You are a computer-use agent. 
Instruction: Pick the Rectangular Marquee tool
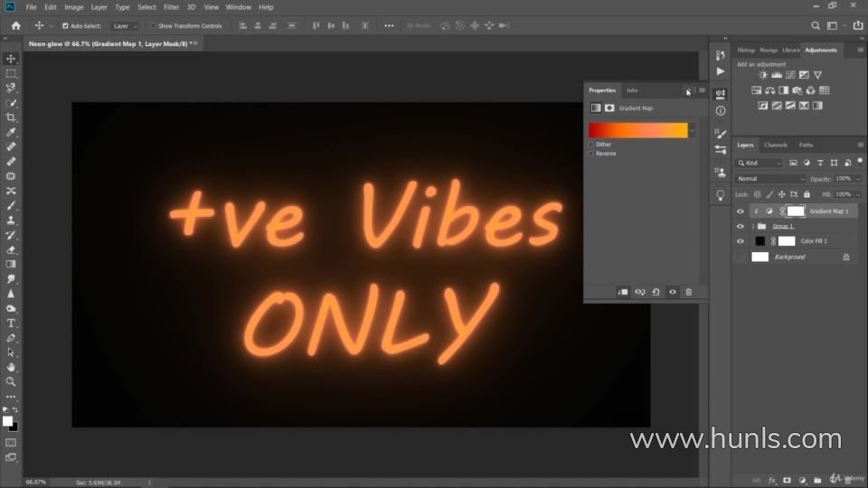pos(11,73)
